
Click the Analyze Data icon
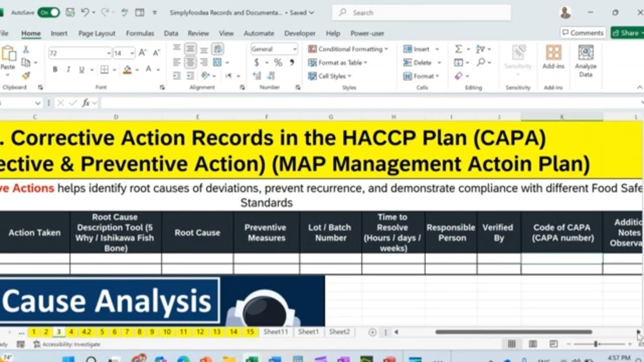tap(586, 53)
